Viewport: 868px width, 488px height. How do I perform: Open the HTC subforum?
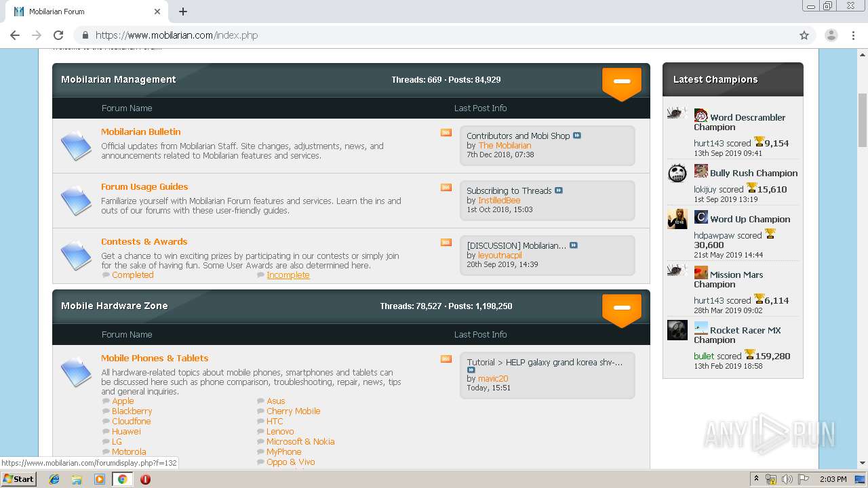pyautogui.click(x=275, y=421)
